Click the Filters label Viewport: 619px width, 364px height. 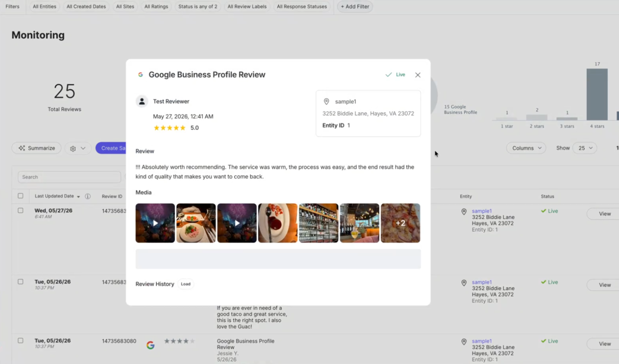pos(12,7)
